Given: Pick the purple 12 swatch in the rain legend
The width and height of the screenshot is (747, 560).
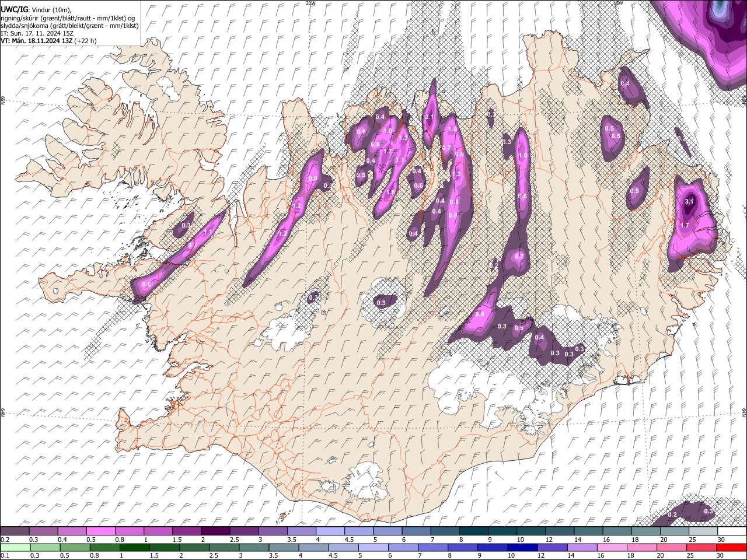Looking at the screenshot, I should 552,547.
